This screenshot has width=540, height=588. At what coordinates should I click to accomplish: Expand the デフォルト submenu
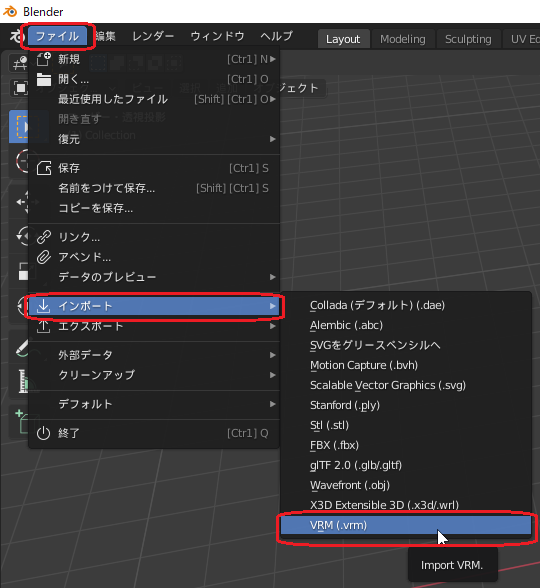pos(154,404)
